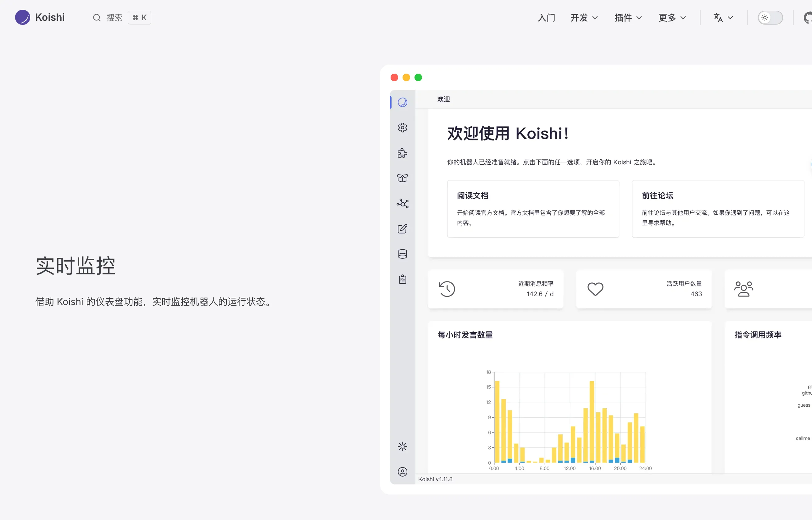
Task: Click the 指令调用频率 chart title
Action: coord(758,335)
